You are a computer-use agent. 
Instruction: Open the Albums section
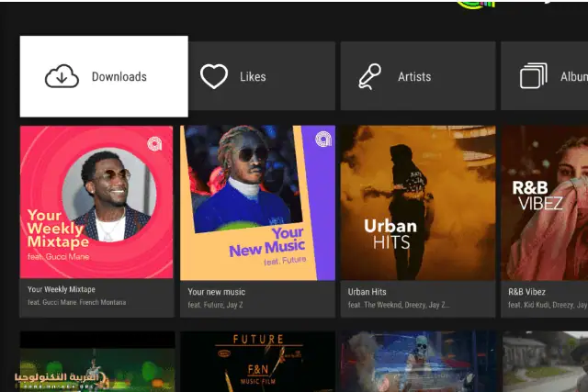[545, 76]
